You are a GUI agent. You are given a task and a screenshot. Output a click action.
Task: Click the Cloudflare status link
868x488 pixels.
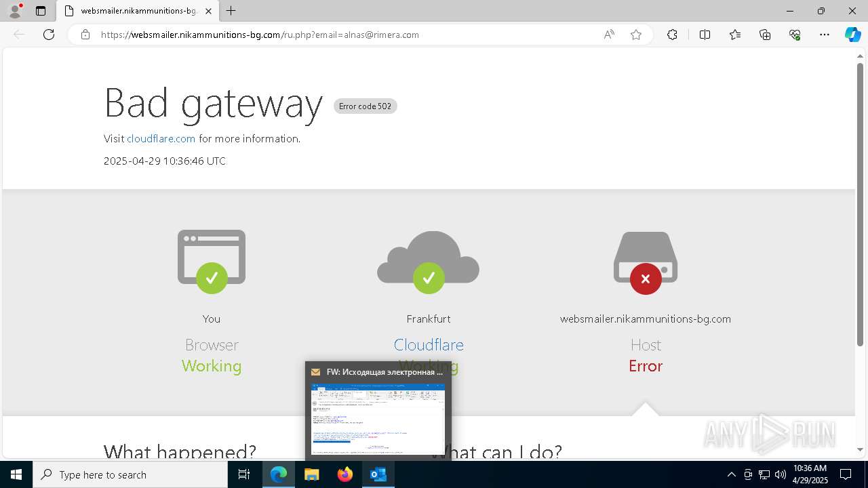coord(429,344)
